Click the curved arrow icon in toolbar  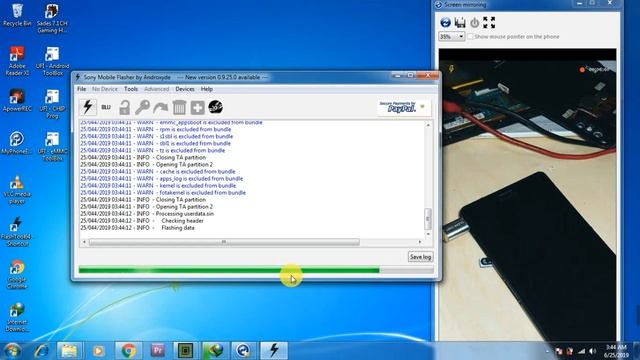(x=160, y=108)
